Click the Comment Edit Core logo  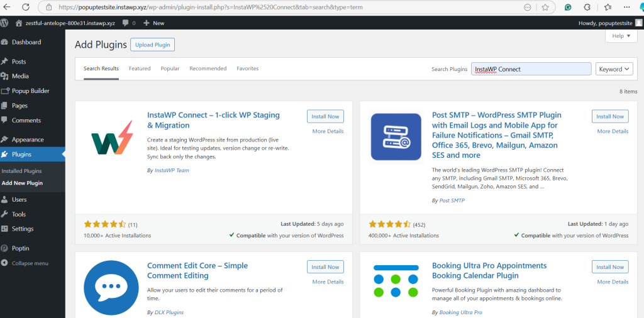click(111, 287)
